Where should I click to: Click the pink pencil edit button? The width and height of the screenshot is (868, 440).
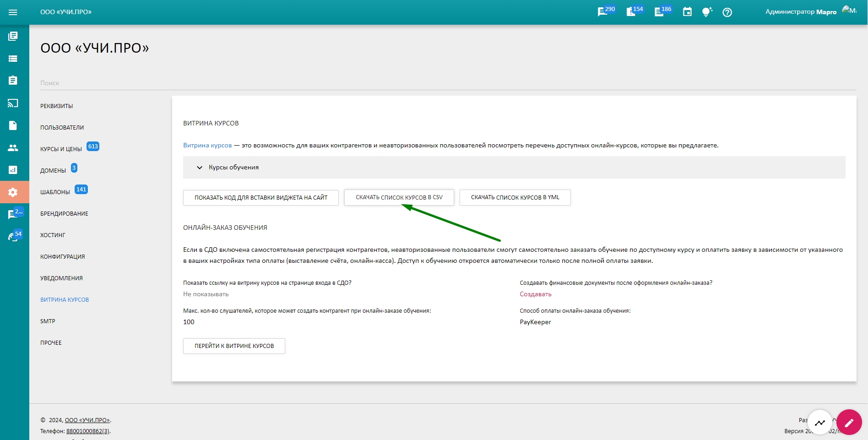pos(849,422)
